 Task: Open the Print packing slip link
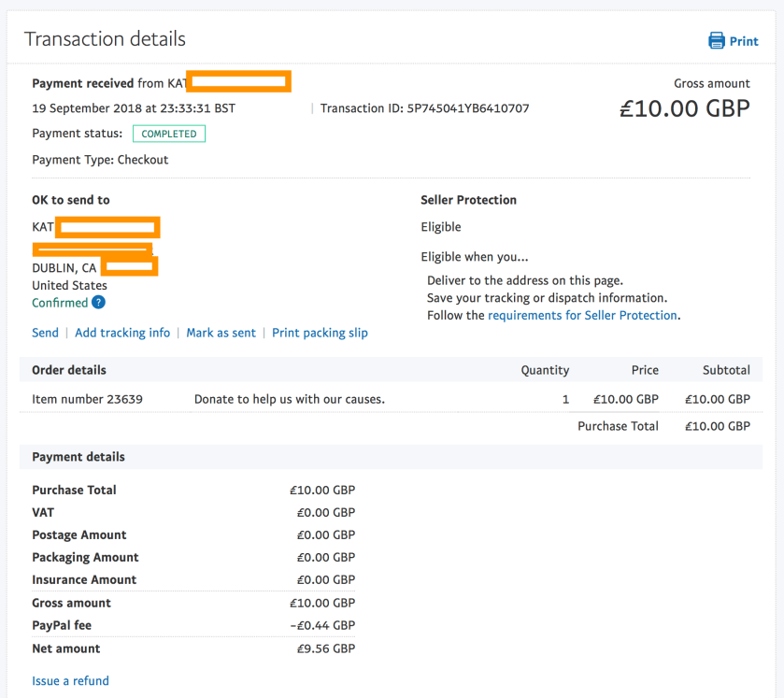click(x=320, y=333)
